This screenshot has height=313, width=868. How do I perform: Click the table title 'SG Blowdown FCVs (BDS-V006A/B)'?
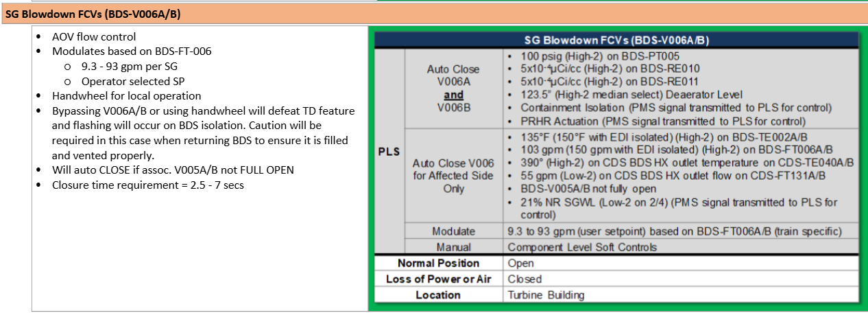point(616,40)
